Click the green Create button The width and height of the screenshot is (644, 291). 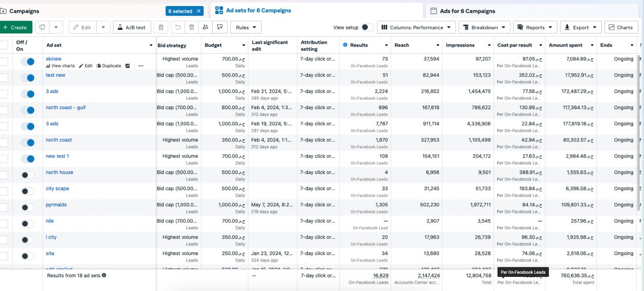click(15, 27)
